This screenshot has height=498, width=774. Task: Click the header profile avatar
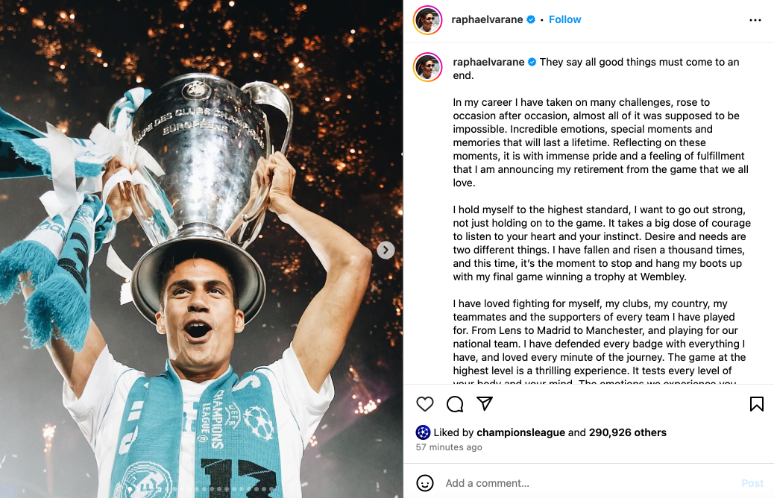[x=428, y=20]
